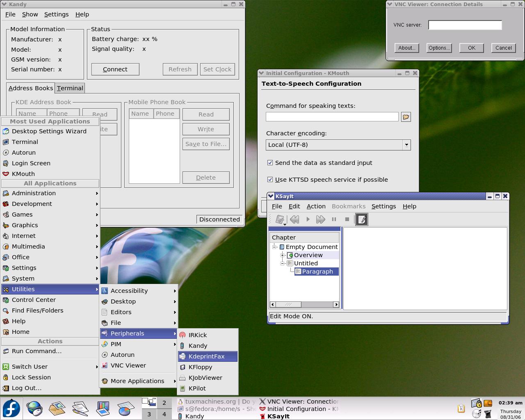The image size is (525, 420).
Task: Click the KFloppy icon in the submenu
Action: pyautogui.click(x=183, y=367)
